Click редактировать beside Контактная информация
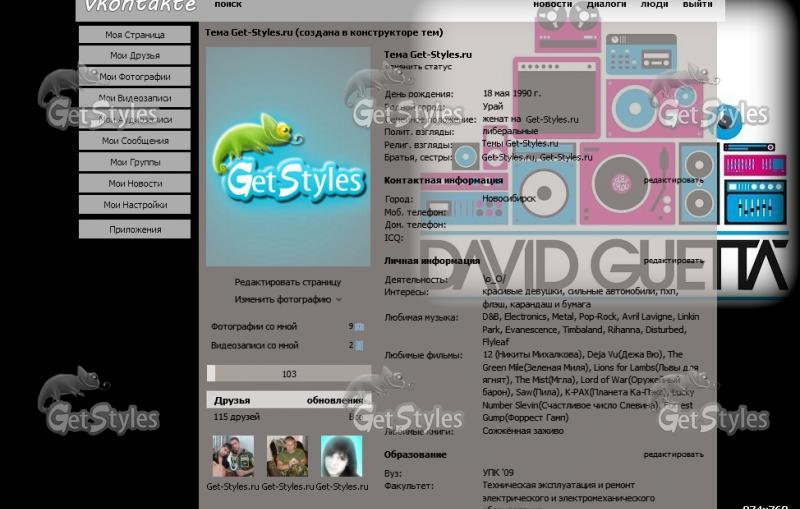Screen dimensions: 800x509 [673, 180]
